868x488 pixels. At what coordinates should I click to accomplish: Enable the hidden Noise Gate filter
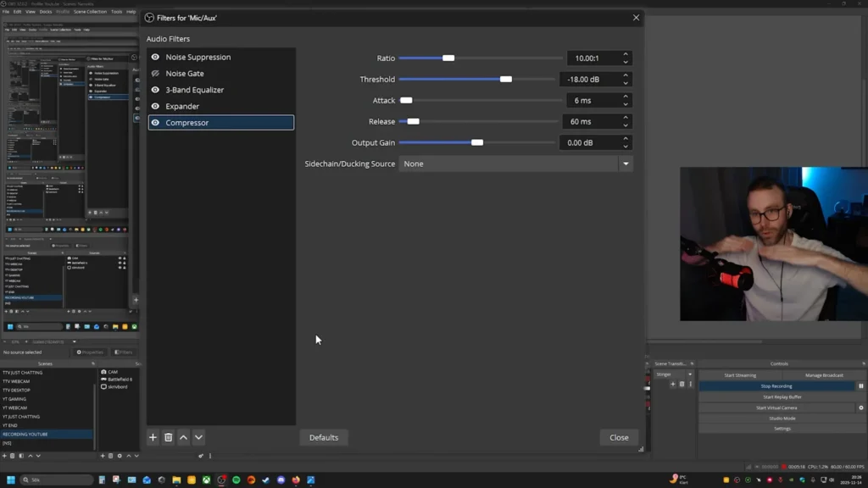pyautogui.click(x=155, y=73)
